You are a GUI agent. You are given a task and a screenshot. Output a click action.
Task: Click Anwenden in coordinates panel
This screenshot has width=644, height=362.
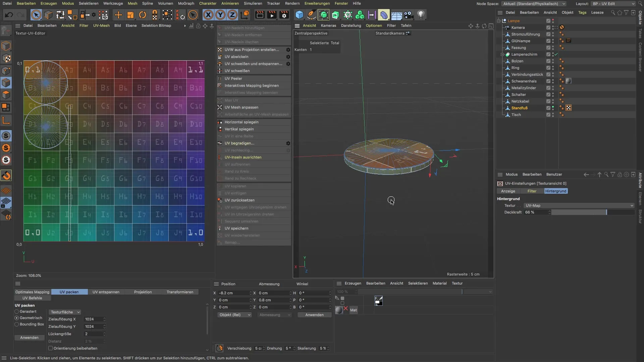tap(315, 315)
